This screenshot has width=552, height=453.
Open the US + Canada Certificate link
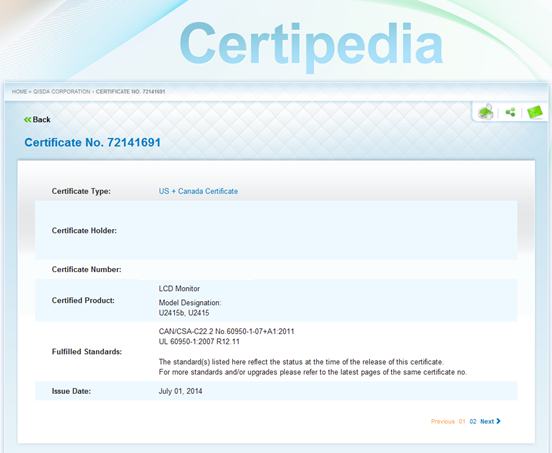[x=198, y=191]
